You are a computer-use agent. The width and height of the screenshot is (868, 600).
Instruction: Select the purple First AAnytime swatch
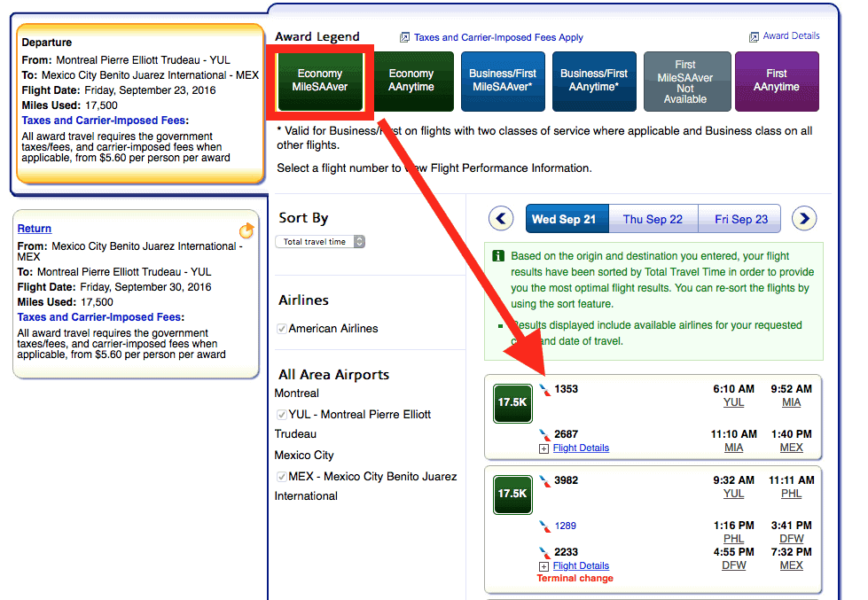(x=776, y=81)
